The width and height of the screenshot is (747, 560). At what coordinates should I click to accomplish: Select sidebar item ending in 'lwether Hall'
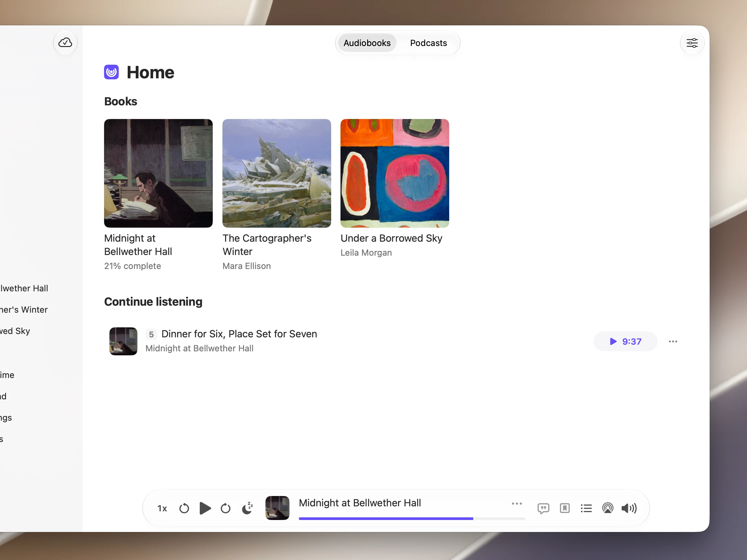point(24,288)
